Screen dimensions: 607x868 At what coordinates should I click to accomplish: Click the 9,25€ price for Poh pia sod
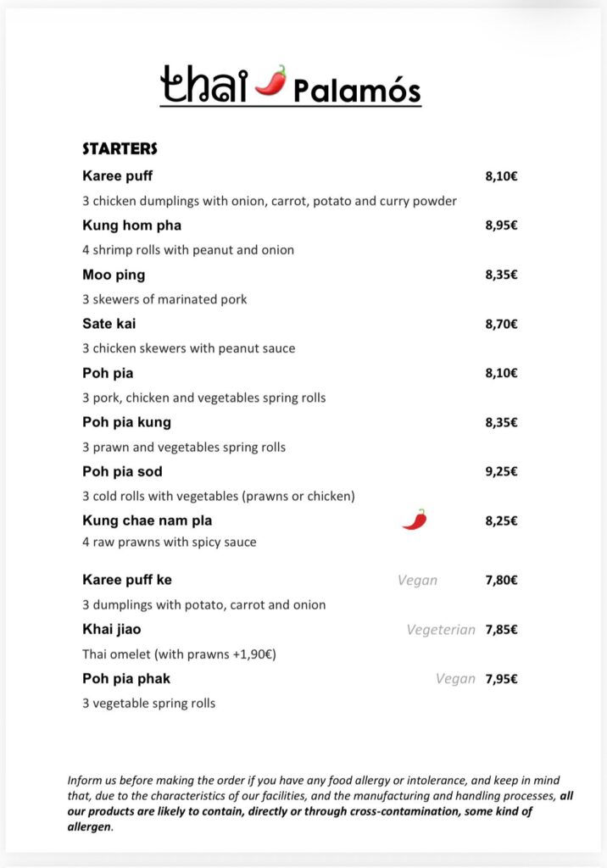501,471
